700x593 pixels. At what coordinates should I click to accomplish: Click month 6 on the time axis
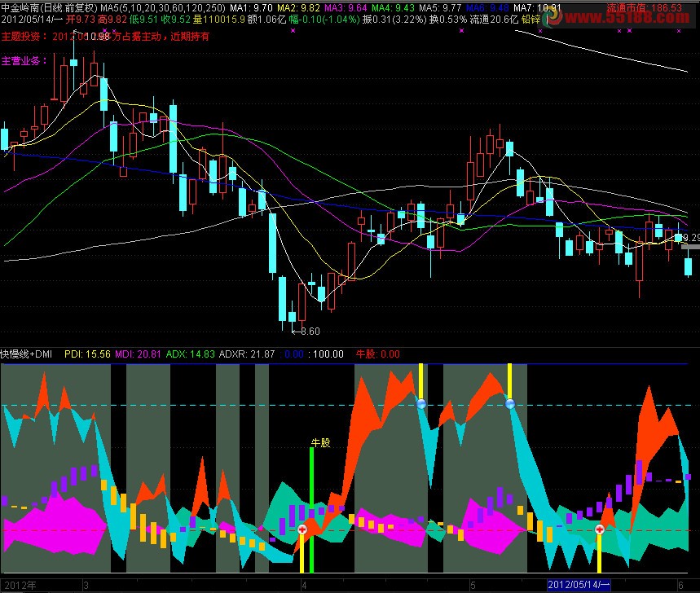[x=680, y=586]
